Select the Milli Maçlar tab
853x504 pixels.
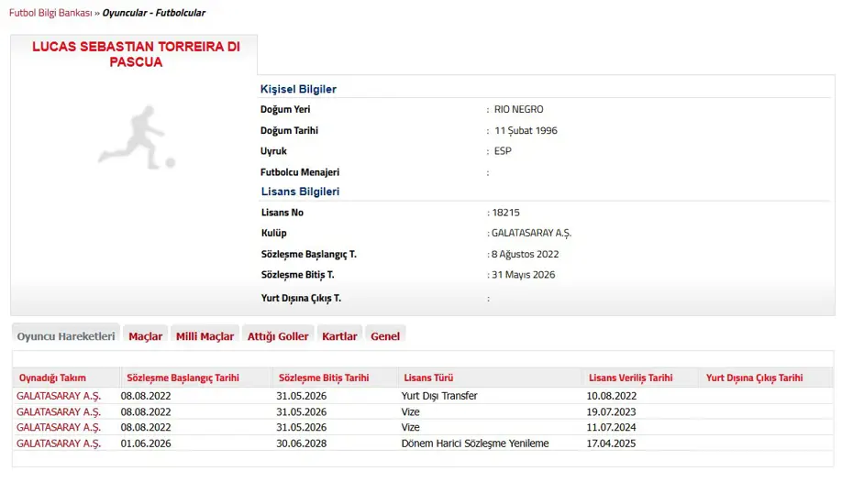(x=205, y=336)
